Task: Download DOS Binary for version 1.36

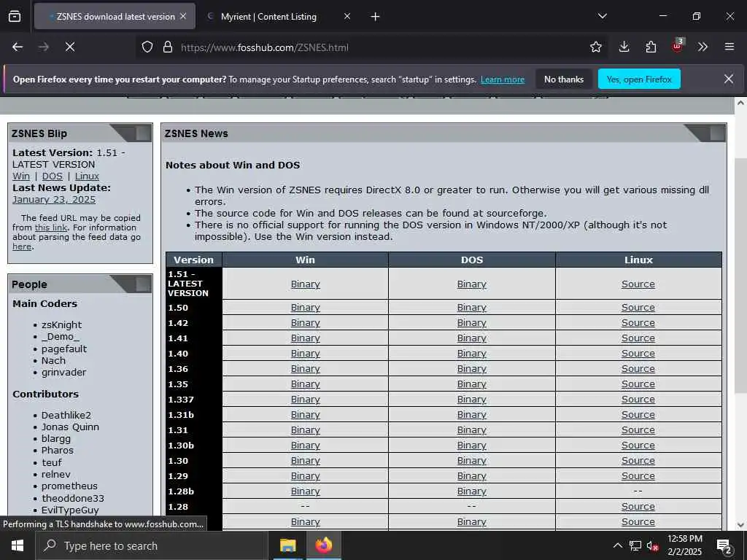Action: 472,368
